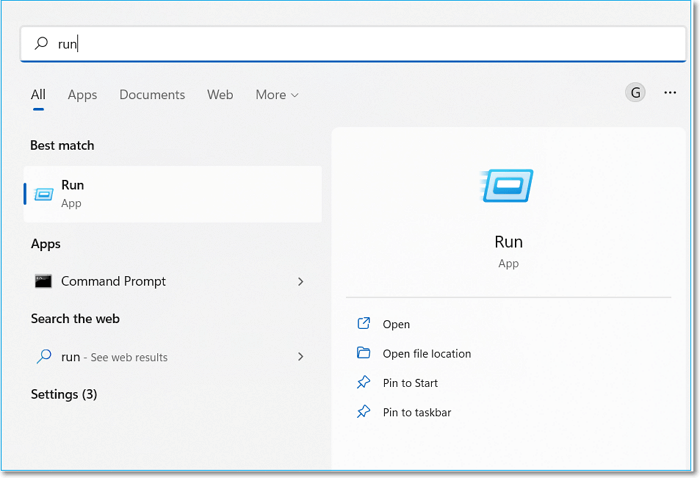The width and height of the screenshot is (700, 478).
Task: Click the magnifier icon in search box
Action: tap(41, 44)
